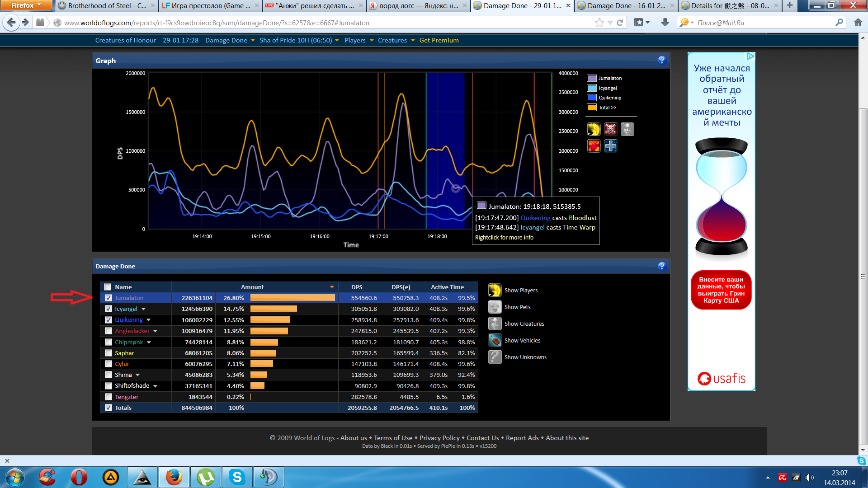Open the Creatures menu in navigation bar

coord(396,40)
